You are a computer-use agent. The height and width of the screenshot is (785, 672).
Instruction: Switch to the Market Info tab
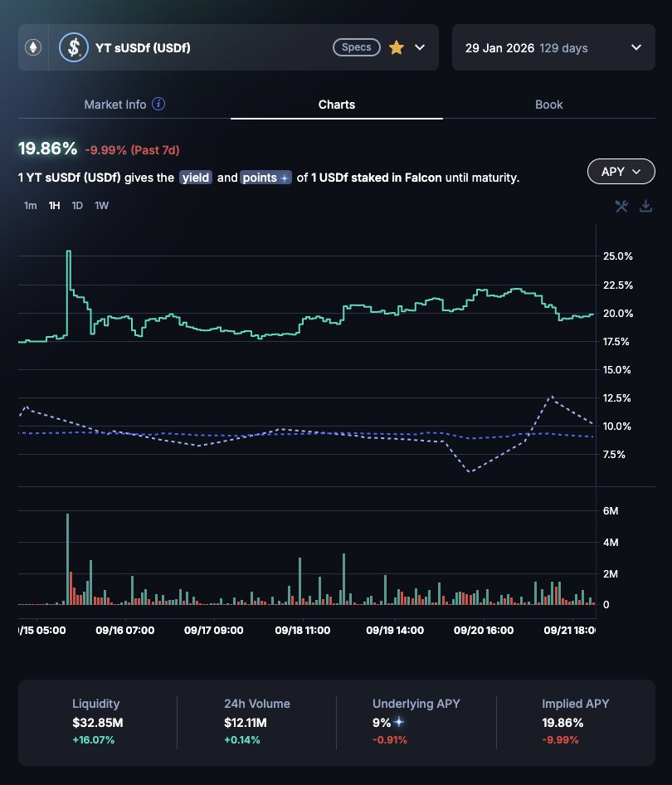click(115, 105)
